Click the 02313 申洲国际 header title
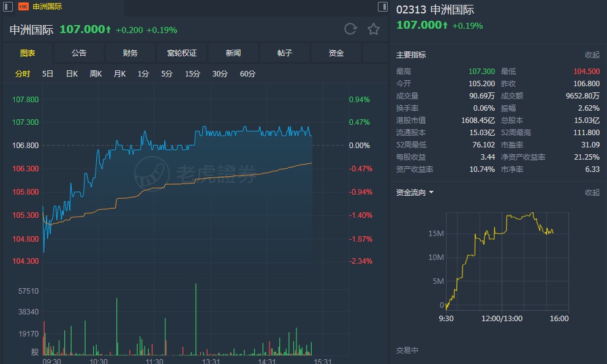The image size is (607, 364). click(x=435, y=10)
